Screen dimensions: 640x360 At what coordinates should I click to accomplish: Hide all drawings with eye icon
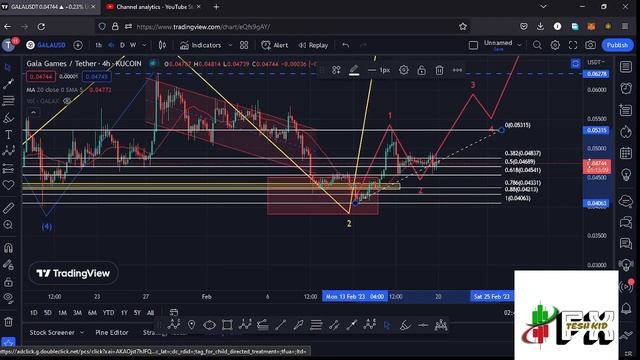pyautogui.click(x=8, y=298)
